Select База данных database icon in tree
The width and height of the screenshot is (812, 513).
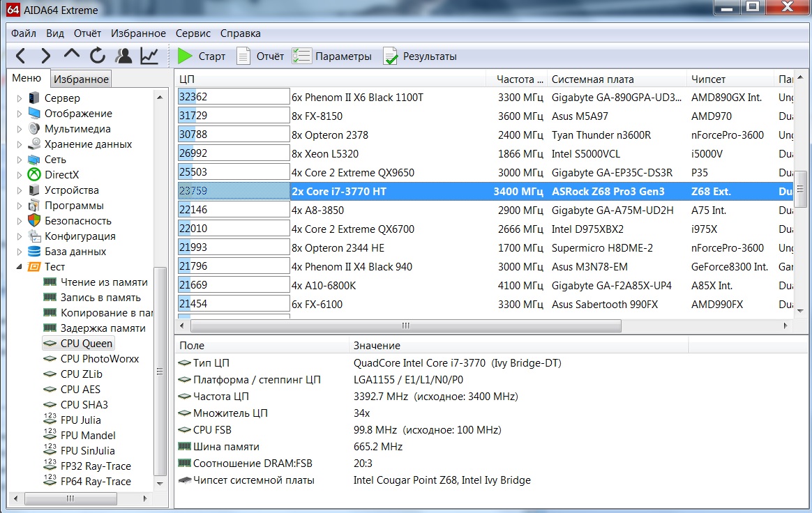[x=34, y=251]
